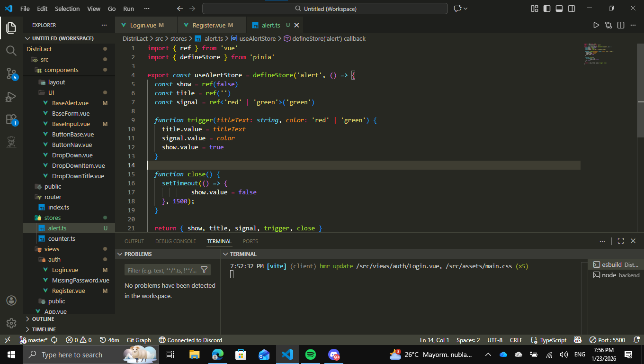Open the Source Control view
The width and height of the screenshot is (644, 364).
(x=11, y=73)
